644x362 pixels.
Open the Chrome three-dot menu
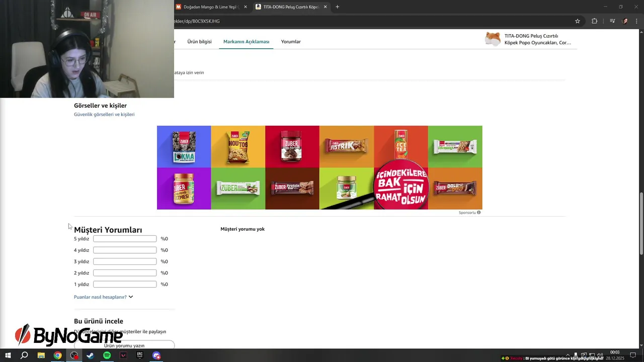637,21
